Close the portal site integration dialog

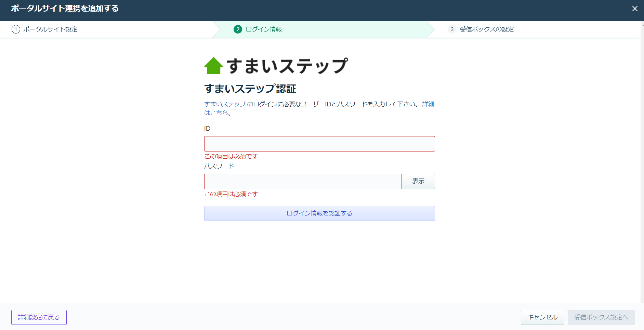tap(635, 9)
